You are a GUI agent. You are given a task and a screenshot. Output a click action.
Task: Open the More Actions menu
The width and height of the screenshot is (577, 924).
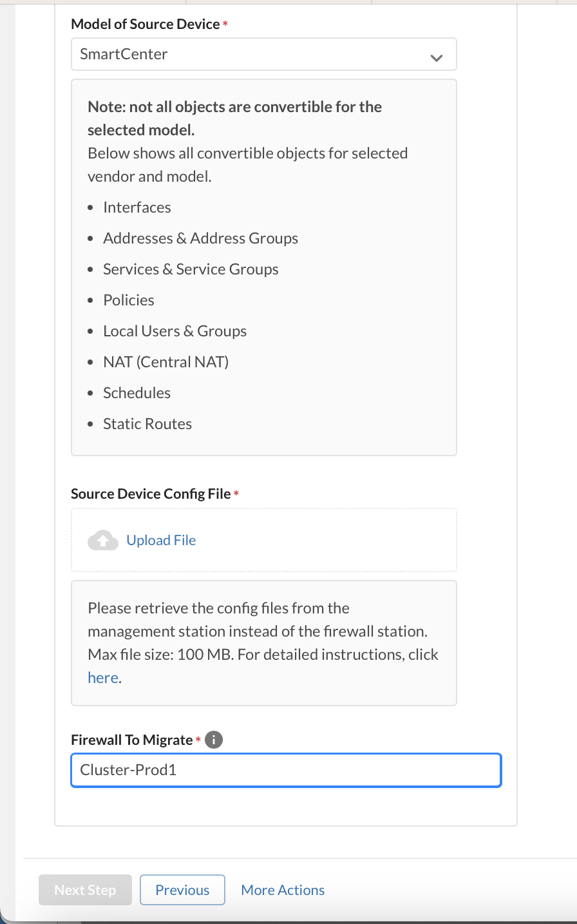[283, 890]
